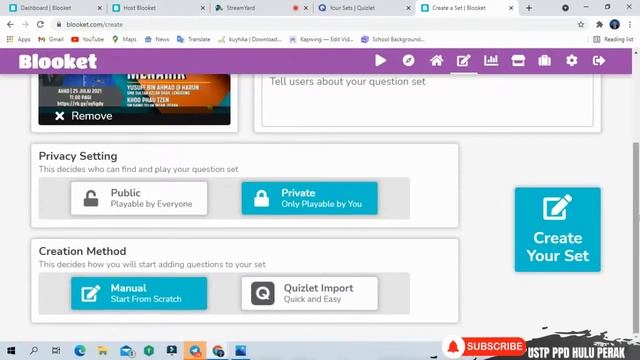Open the Settings gear icon
Screen dimensions: 640x360
[x=572, y=61]
